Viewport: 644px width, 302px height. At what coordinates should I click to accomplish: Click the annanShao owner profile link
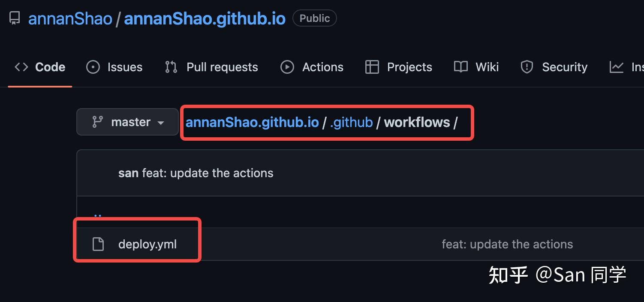click(x=70, y=18)
